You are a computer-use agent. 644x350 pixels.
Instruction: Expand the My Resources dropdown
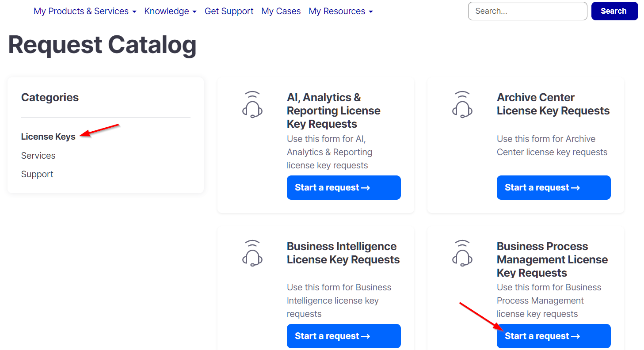[341, 11]
